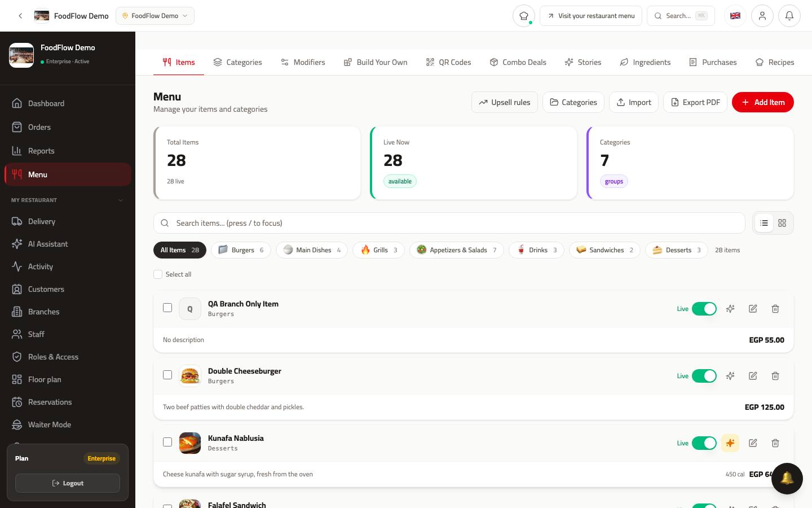Focus the Search items input field
This screenshot has width=812, height=508.
tap(449, 223)
